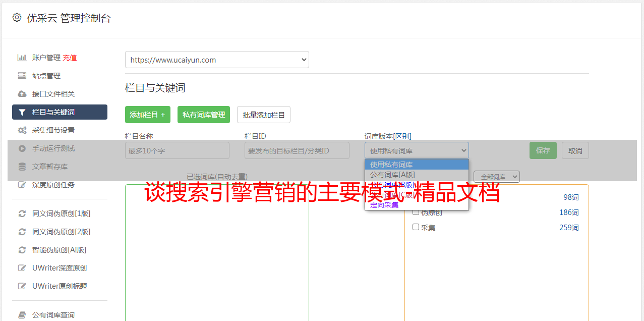Tick the 采集 checkbox
This screenshot has width=644, height=321.
tap(416, 227)
